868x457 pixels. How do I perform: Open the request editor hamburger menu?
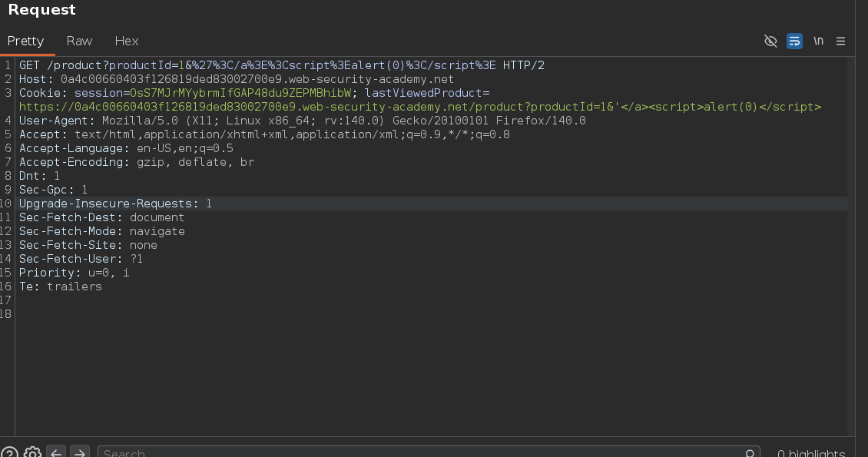(840, 41)
